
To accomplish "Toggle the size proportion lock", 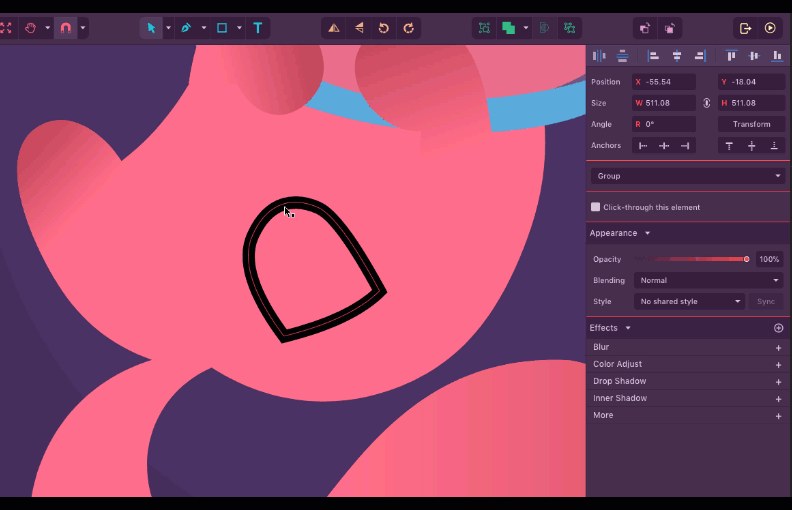I will pyautogui.click(x=707, y=103).
